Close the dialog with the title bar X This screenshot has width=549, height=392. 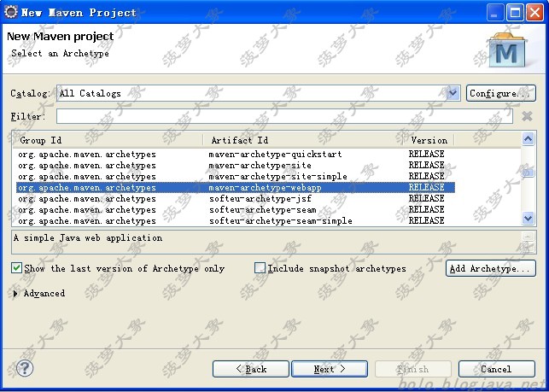coord(534,13)
